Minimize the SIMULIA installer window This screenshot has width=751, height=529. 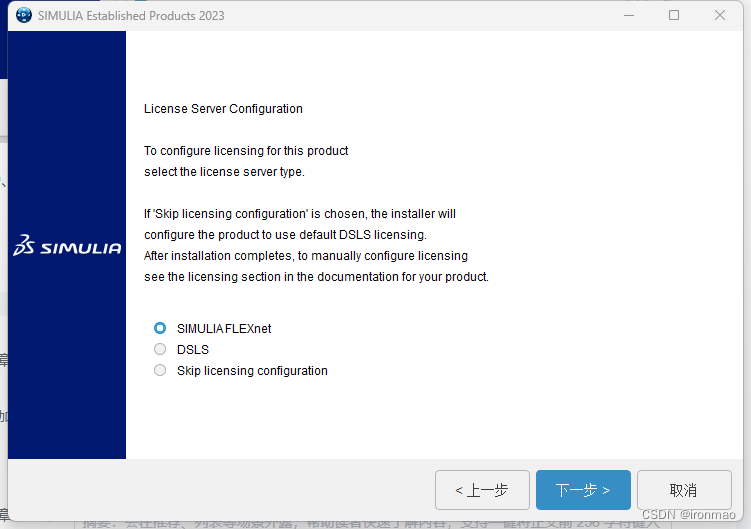click(x=629, y=15)
